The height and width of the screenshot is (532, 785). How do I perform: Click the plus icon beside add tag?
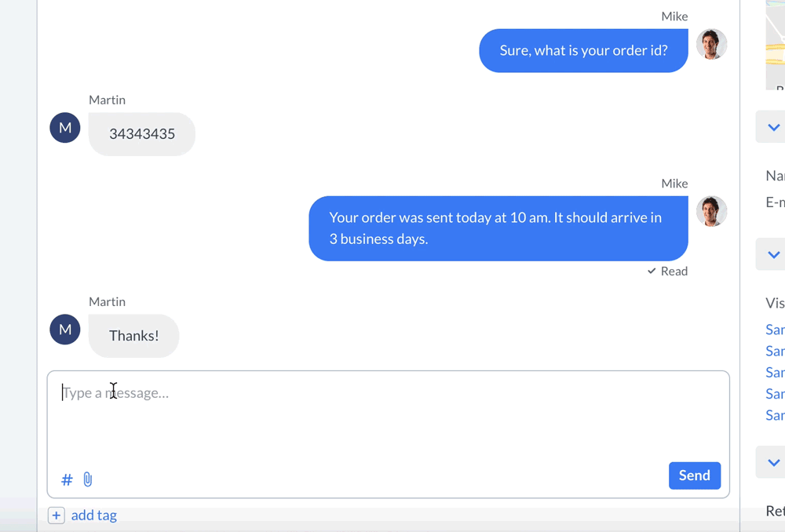(x=56, y=515)
